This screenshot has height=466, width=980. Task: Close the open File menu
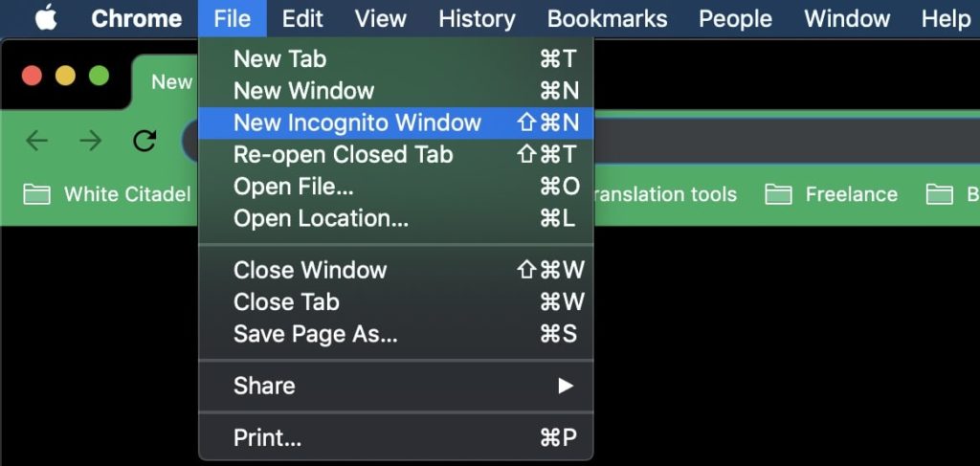(232, 19)
